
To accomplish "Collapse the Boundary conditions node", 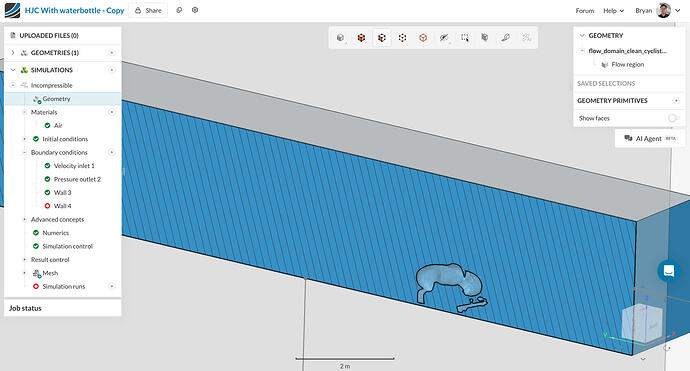I will 25,152.
